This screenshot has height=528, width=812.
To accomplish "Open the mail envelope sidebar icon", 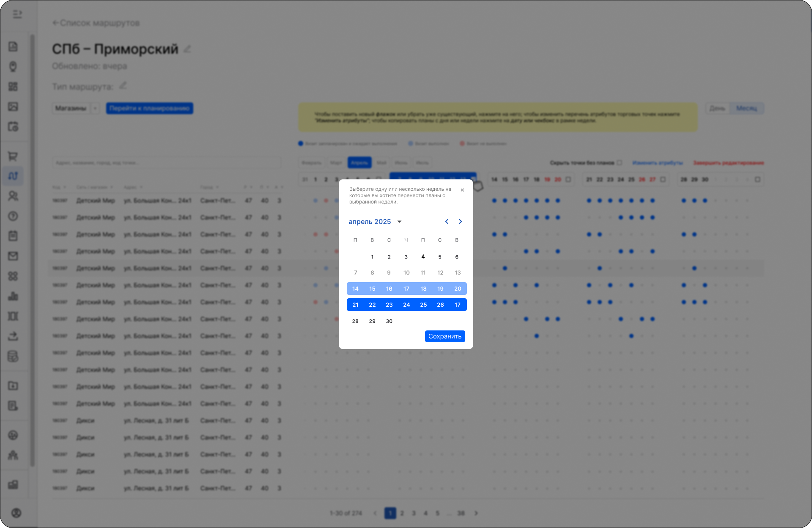I will pos(13,256).
